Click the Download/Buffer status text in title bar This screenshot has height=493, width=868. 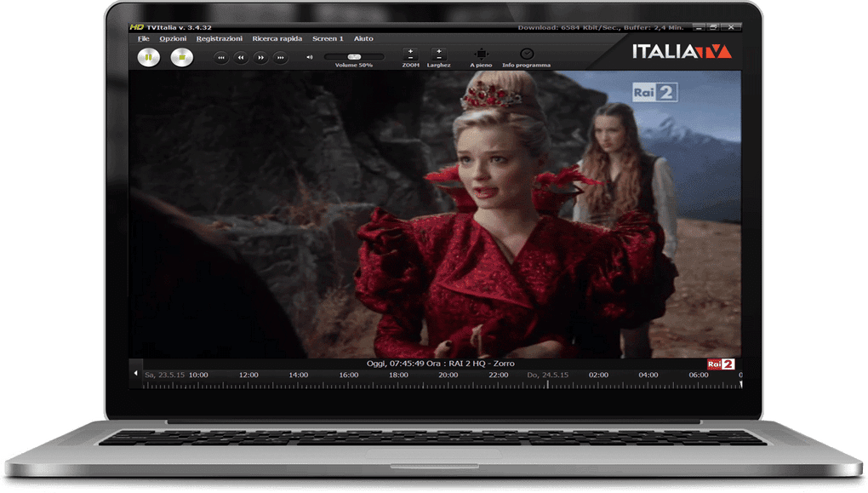point(601,27)
